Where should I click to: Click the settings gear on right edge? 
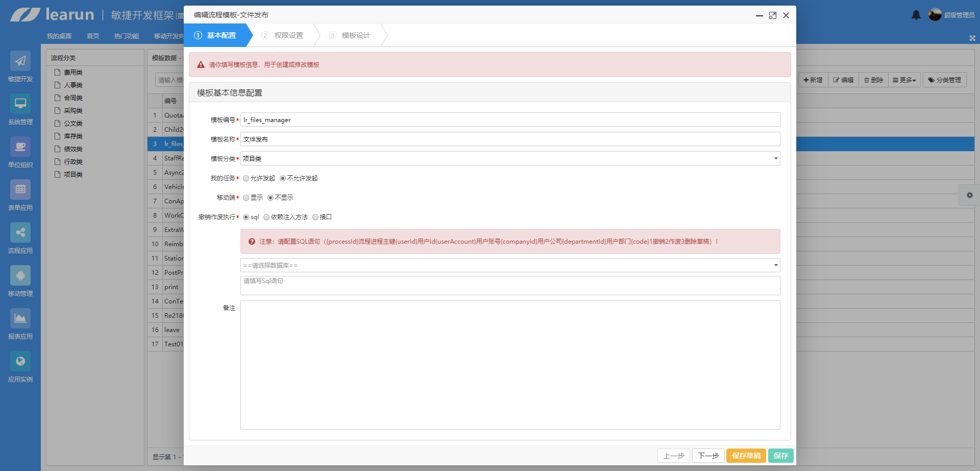click(x=969, y=195)
